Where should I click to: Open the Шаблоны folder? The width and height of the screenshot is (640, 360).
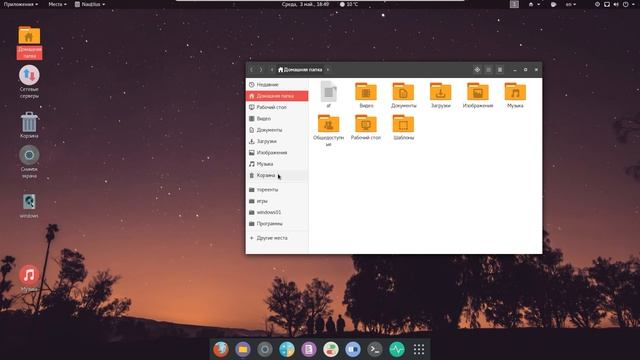click(403, 128)
